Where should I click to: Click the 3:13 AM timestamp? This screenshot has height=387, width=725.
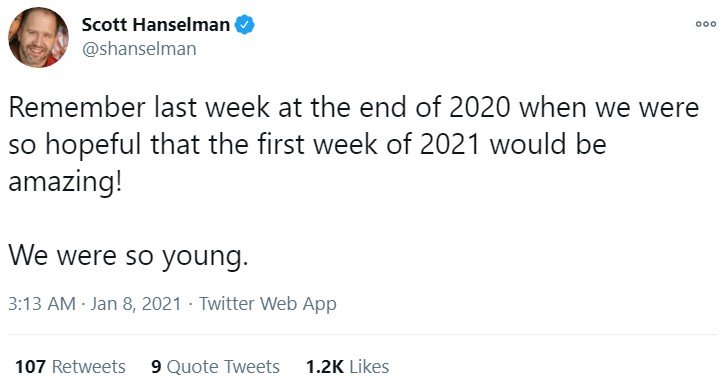point(42,304)
